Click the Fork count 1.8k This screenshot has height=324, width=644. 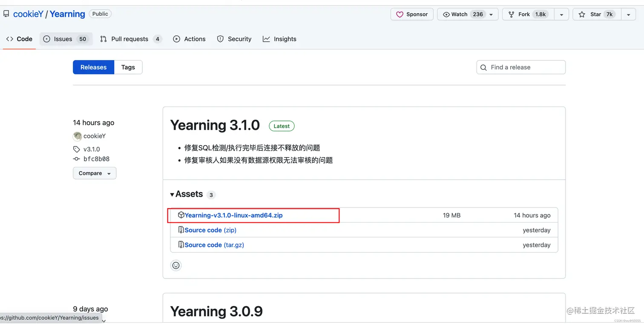point(540,14)
